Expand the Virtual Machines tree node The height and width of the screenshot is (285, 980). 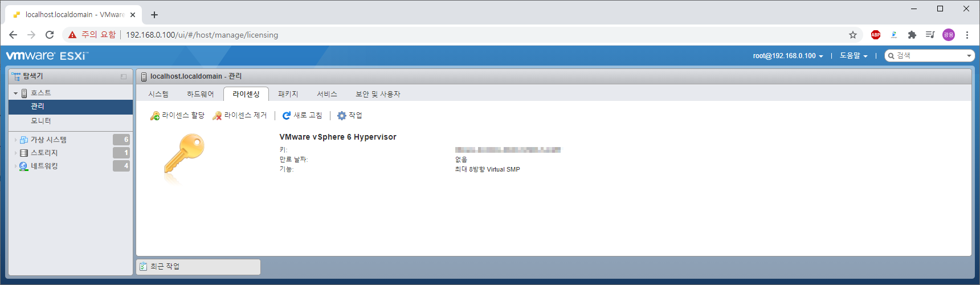tap(16, 140)
